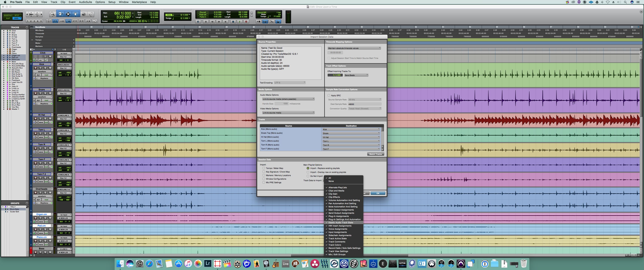Mute the Kick track
Image resolution: width=644 pixels, height=270 pixels.
pyautogui.click(x=50, y=68)
